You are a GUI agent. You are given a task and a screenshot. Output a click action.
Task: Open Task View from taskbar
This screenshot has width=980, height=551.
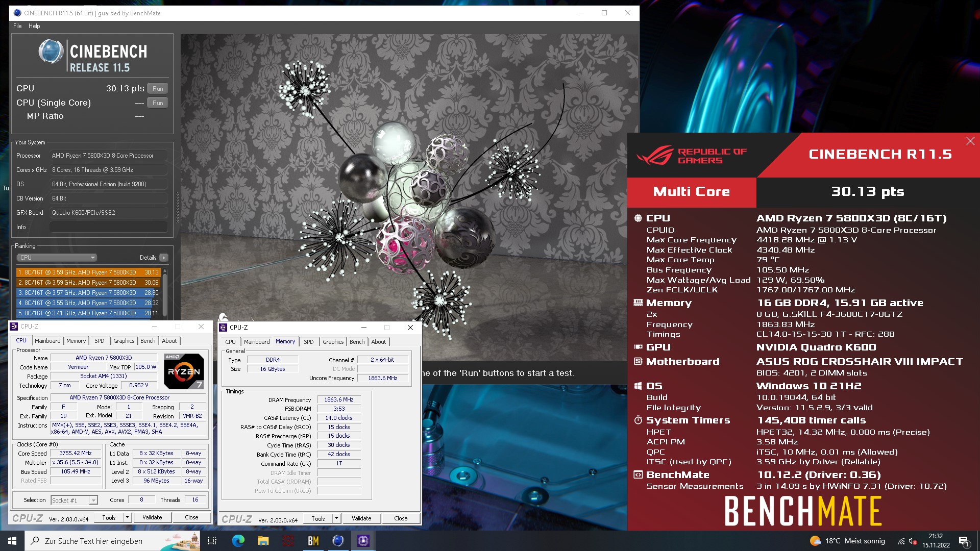tap(212, 541)
